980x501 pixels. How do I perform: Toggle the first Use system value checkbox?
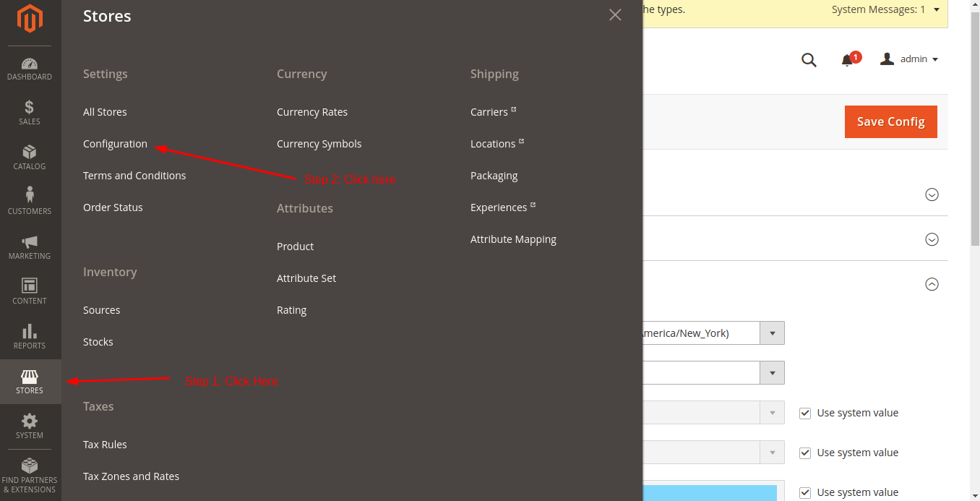tap(805, 414)
